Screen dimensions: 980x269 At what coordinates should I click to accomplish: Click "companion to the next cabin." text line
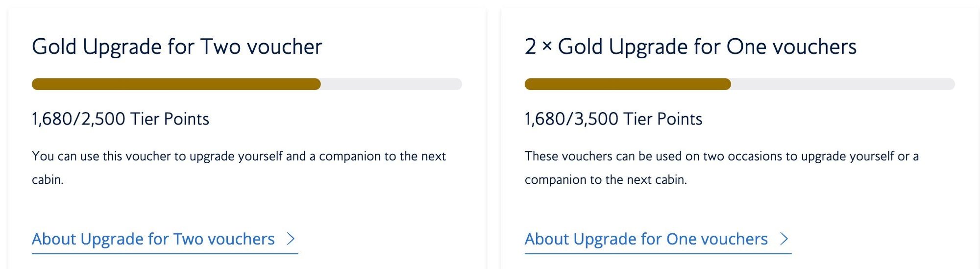click(x=606, y=180)
